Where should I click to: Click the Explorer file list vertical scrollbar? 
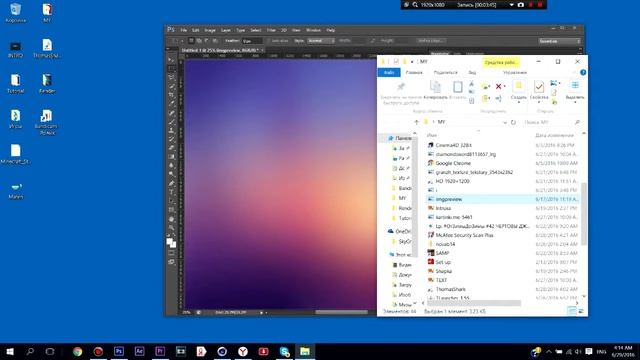pyautogui.click(x=584, y=213)
